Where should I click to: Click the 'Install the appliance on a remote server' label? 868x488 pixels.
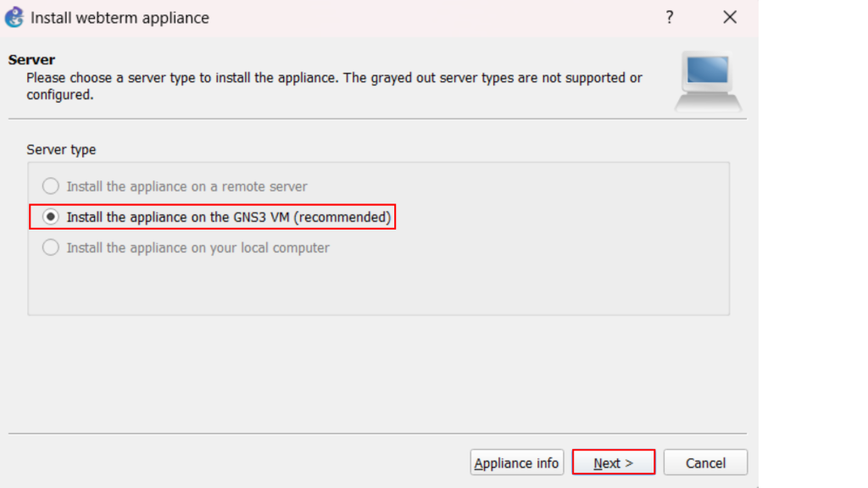186,186
